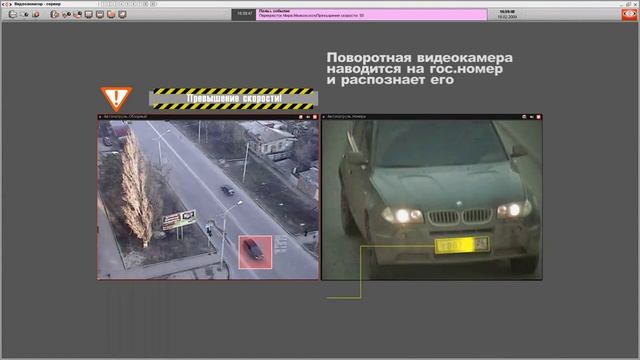This screenshot has width=640, height=360.
Task: Click the tenth and last toolbar monitor icon
Action: tap(122, 14)
